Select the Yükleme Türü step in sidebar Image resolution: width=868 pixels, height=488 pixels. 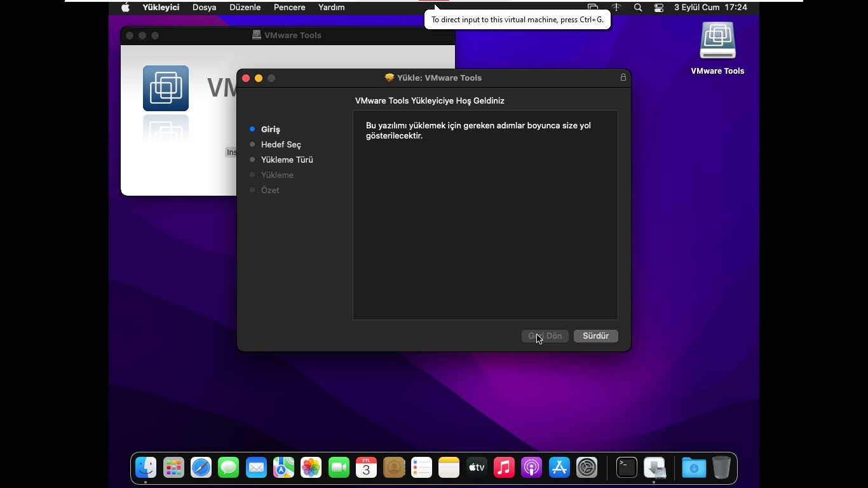point(287,159)
